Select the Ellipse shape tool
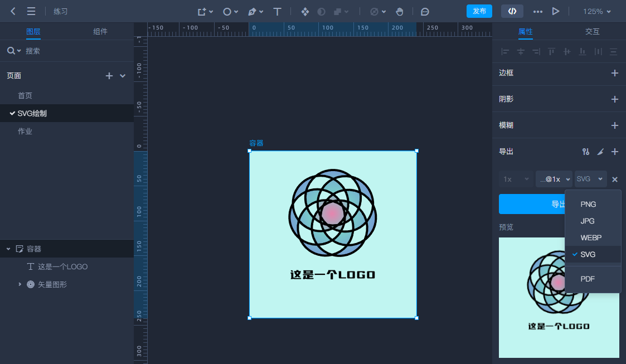 coord(226,11)
